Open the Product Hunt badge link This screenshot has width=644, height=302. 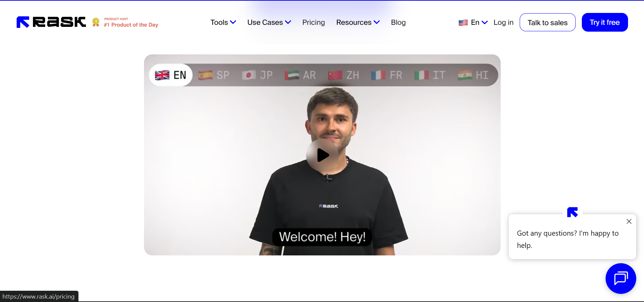pyautogui.click(x=125, y=22)
